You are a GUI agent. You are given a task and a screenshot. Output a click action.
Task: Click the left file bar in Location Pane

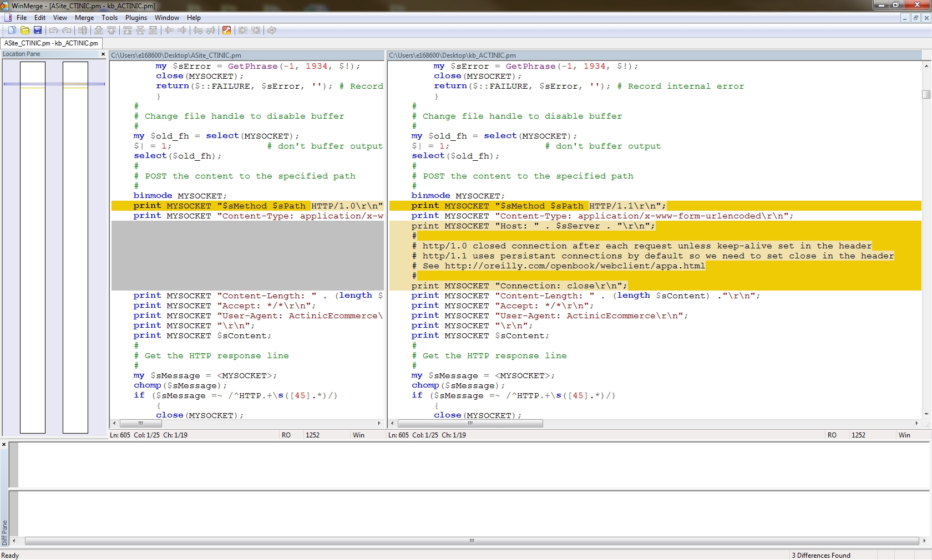[x=33, y=247]
